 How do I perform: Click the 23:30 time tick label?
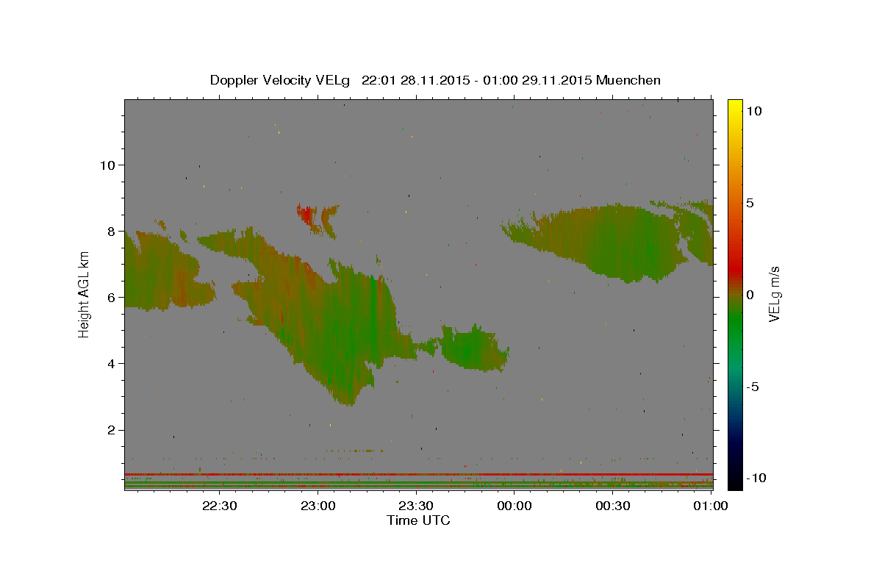pyautogui.click(x=416, y=506)
